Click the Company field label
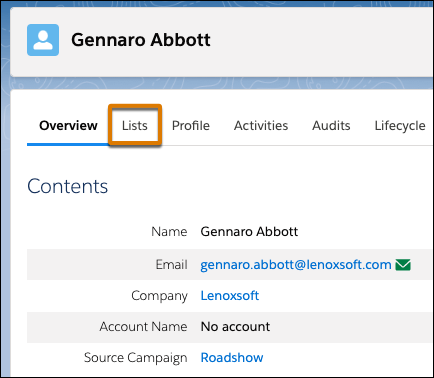The image size is (434, 378). point(159,296)
